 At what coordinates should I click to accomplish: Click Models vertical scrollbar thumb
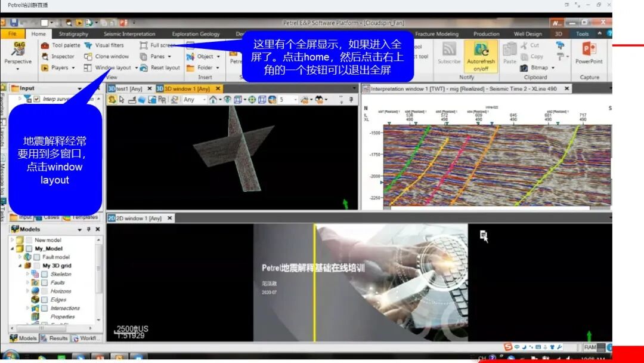pos(98,269)
